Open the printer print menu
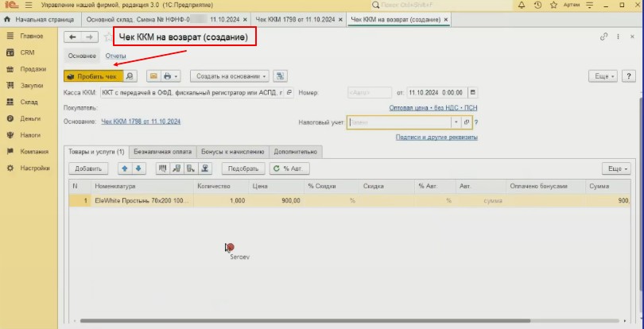 pyautogui.click(x=170, y=76)
